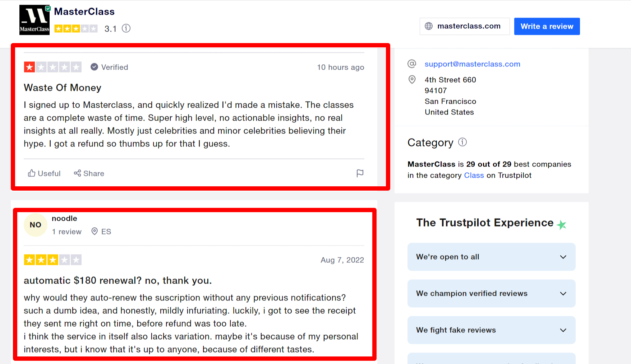The width and height of the screenshot is (631, 364).
Task: Open the noodle reviewer profile name
Action: pos(64,218)
